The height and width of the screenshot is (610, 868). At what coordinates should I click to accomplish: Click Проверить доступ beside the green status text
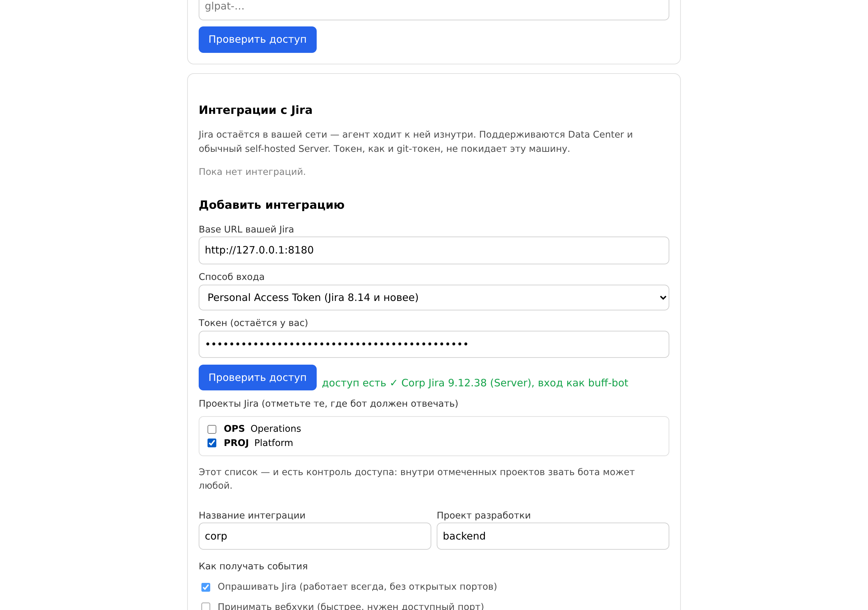[x=257, y=378]
